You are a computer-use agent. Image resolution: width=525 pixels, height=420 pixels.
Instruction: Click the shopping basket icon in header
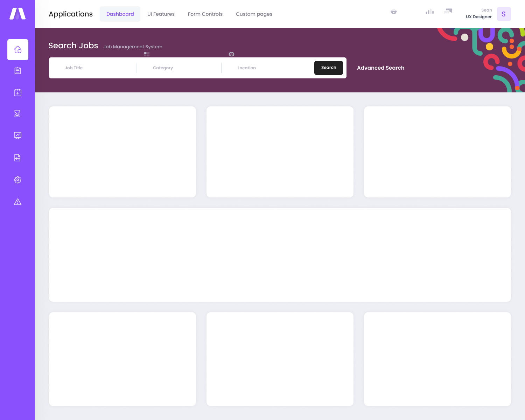click(394, 12)
